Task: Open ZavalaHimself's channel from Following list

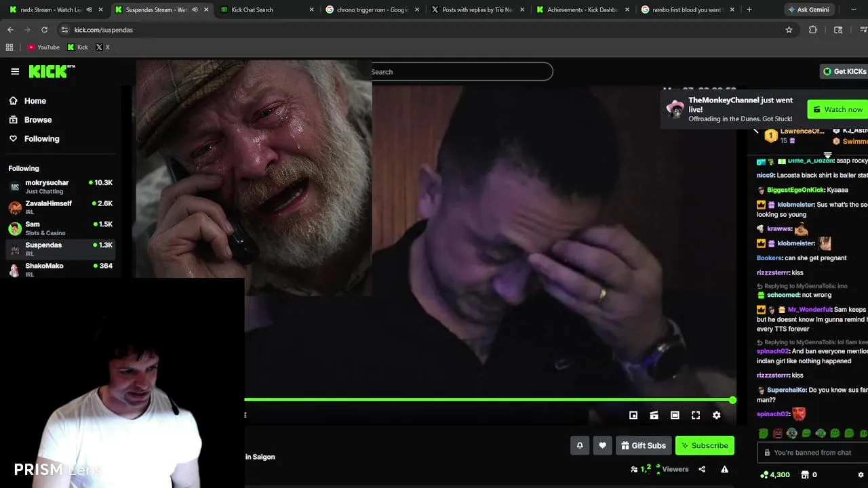Action: point(60,207)
